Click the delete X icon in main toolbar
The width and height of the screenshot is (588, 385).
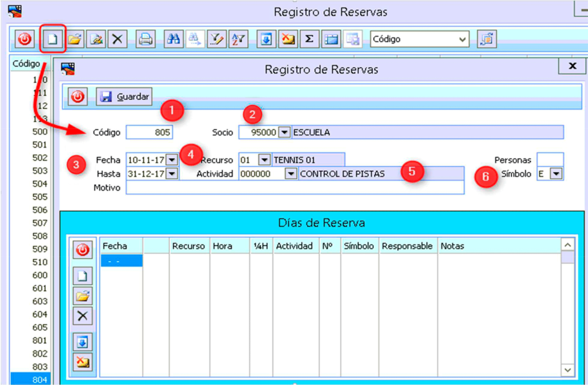pos(118,40)
